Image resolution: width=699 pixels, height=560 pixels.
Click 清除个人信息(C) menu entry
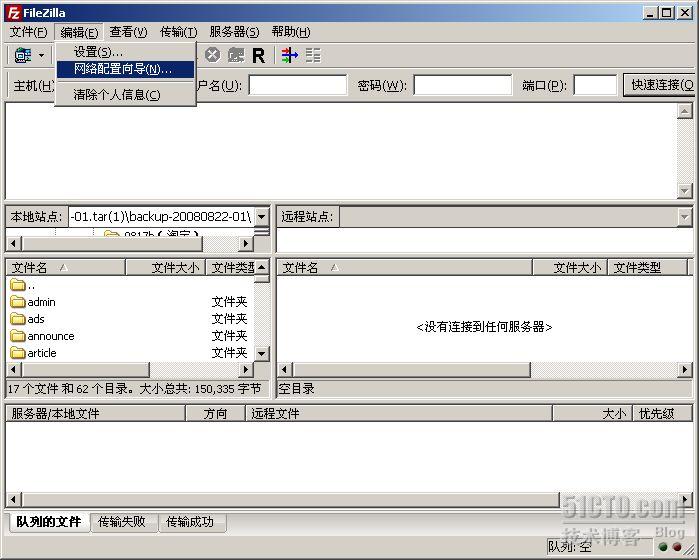pos(116,95)
